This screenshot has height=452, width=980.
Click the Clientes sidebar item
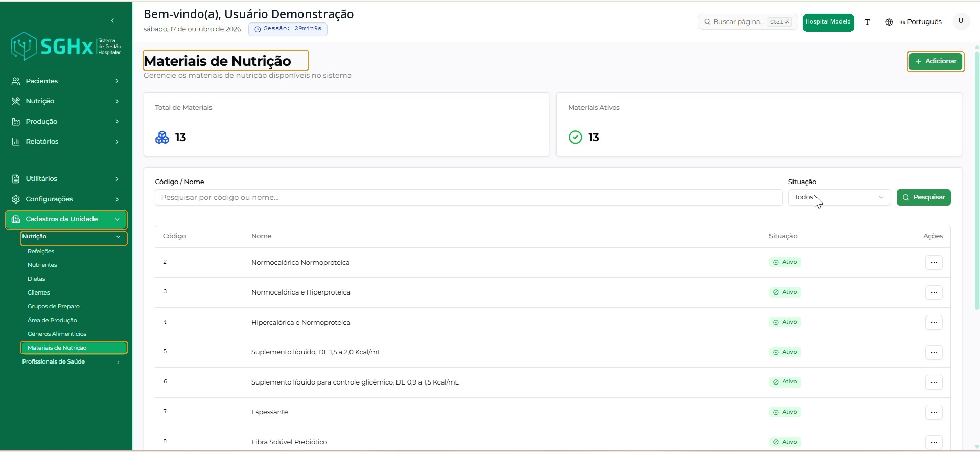(39, 293)
